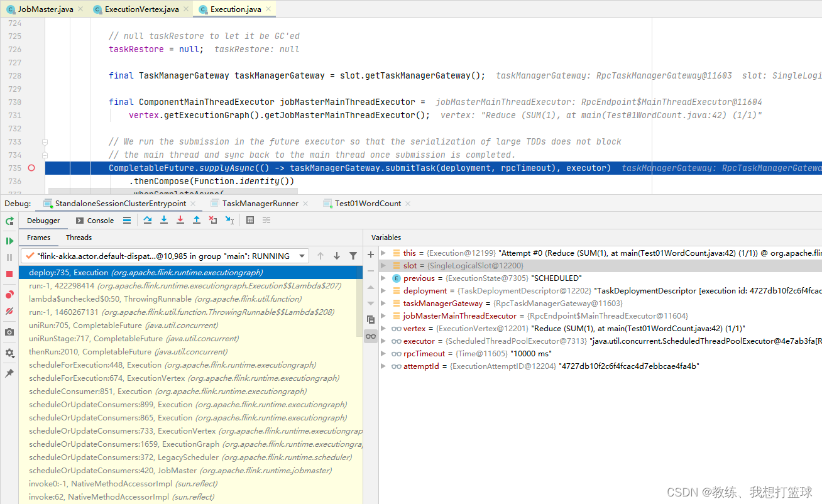Close ExecutionVertex.java tab
The width and height of the screenshot is (822, 504).
click(185, 10)
